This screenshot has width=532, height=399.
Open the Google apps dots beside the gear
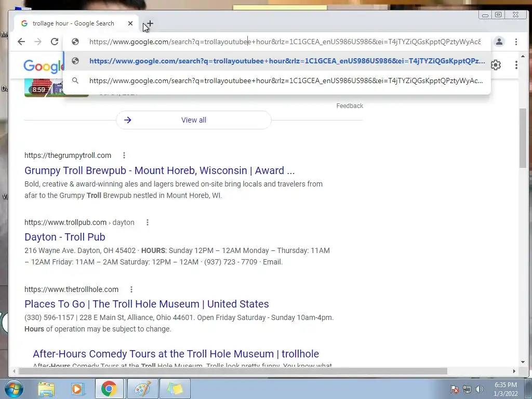tap(516, 65)
